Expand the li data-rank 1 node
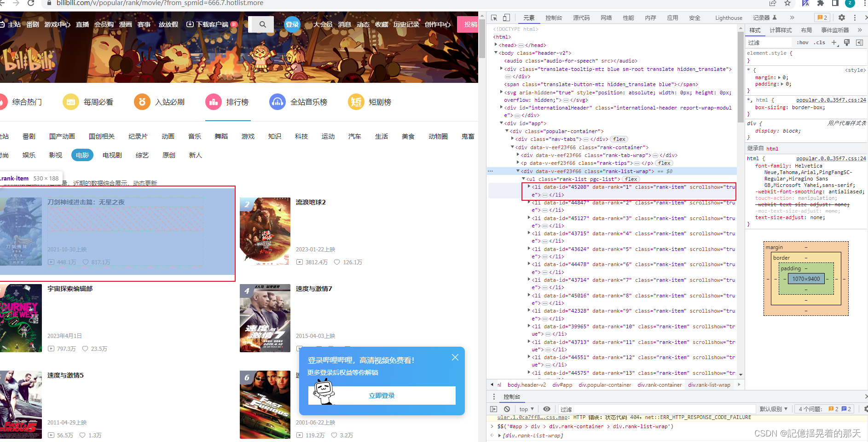This screenshot has width=868, height=442. point(529,186)
